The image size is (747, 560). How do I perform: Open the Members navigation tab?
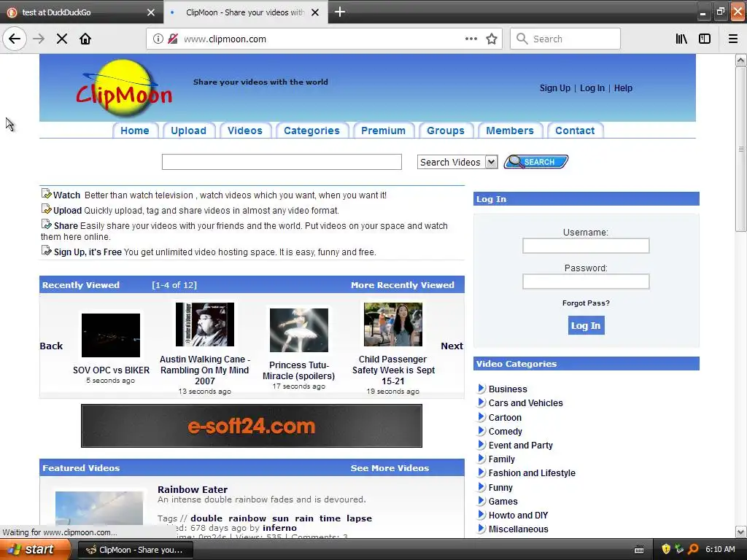tap(510, 131)
